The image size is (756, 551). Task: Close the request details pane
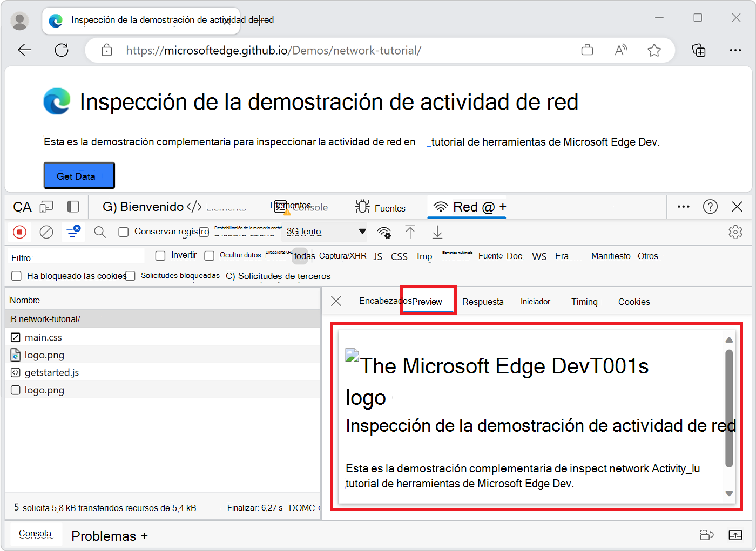coord(336,301)
